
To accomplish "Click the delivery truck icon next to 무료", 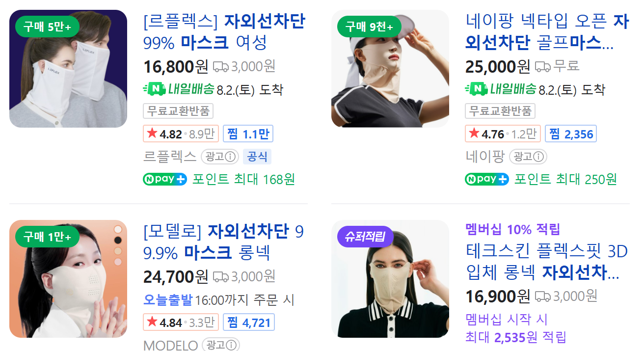I will point(543,66).
